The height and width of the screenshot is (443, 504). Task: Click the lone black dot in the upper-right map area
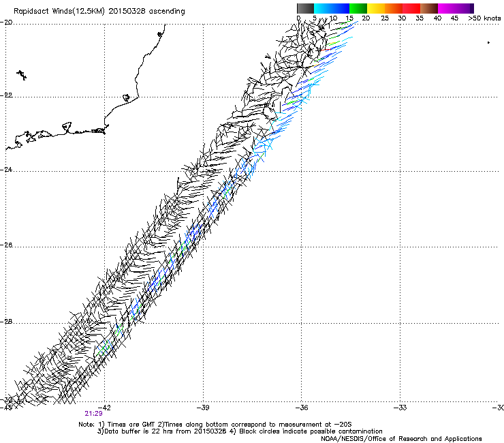[488, 42]
